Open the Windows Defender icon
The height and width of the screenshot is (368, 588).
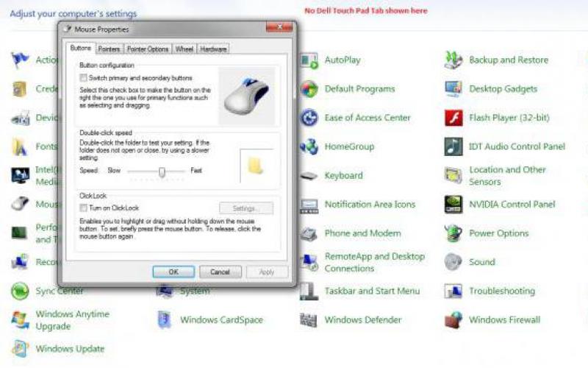coord(309,320)
